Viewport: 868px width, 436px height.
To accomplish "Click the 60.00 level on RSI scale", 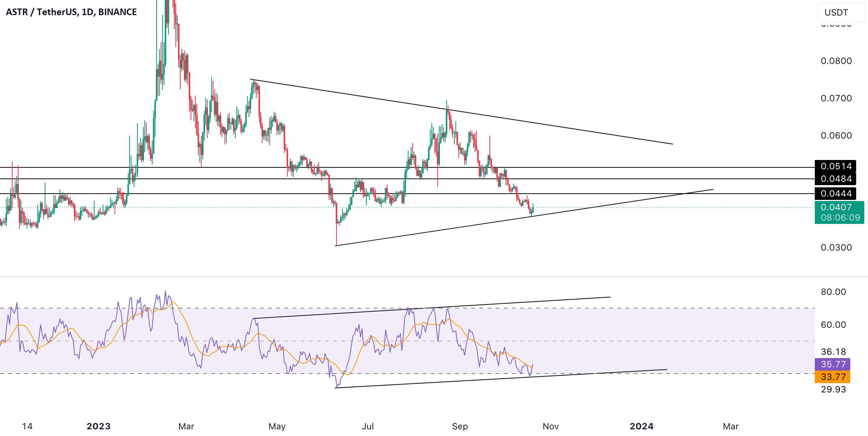I will tap(833, 325).
